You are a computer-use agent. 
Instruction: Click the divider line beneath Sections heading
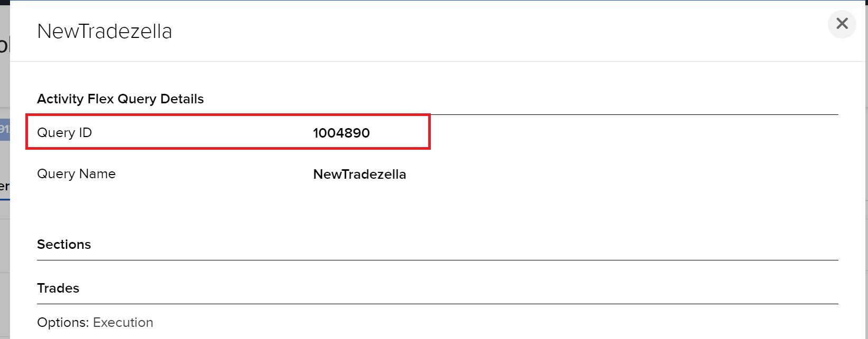point(437,260)
